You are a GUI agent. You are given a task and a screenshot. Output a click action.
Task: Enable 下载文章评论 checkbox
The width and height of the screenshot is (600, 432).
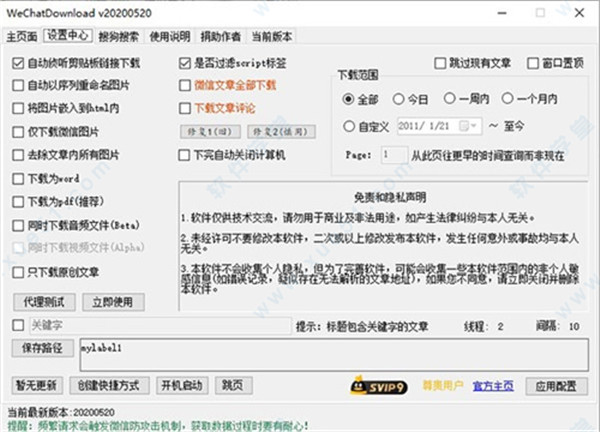[185, 108]
